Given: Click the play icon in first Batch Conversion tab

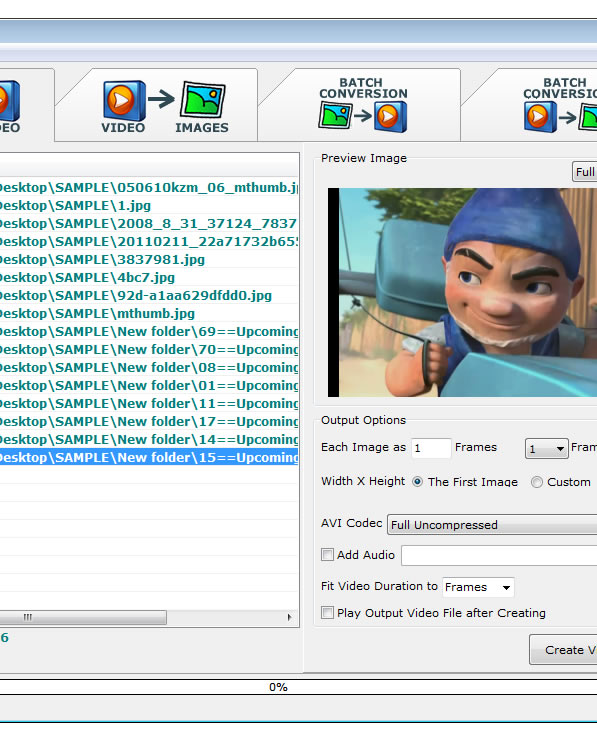Looking at the screenshot, I should [390, 117].
